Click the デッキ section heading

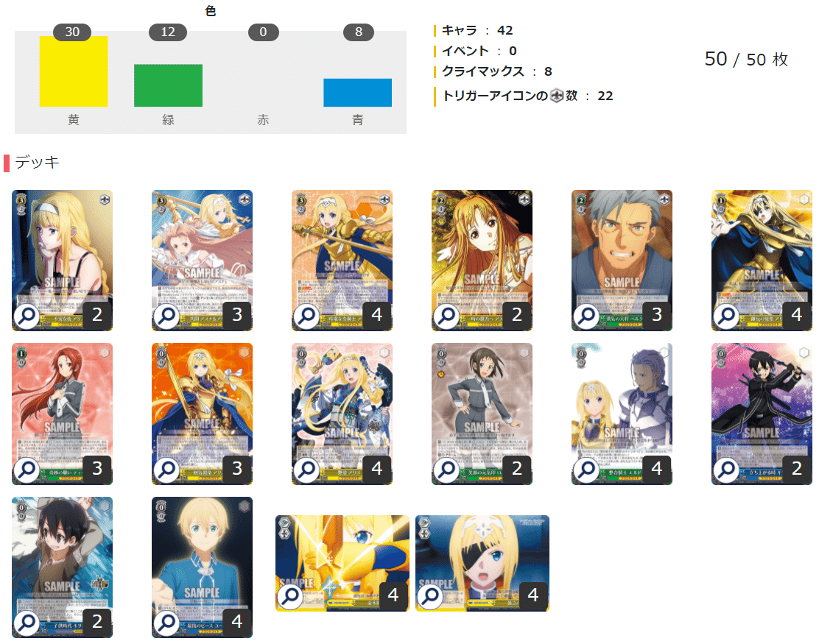pyautogui.click(x=37, y=163)
